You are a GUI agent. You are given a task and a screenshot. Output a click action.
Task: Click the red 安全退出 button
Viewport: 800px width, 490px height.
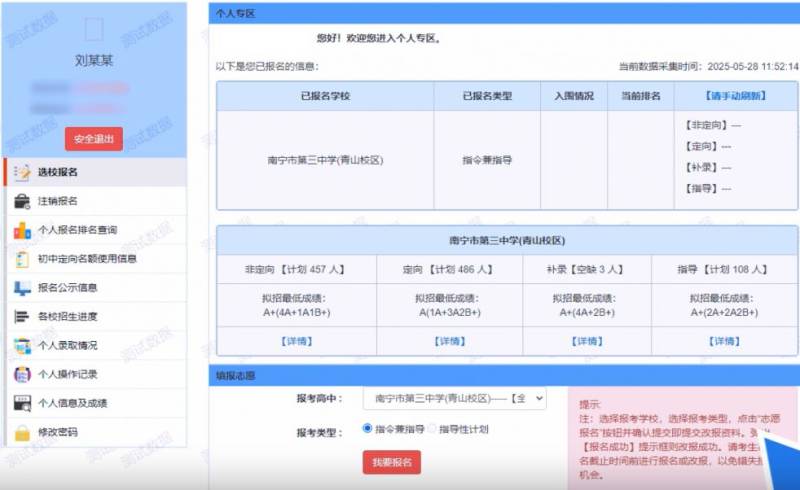tap(93, 139)
